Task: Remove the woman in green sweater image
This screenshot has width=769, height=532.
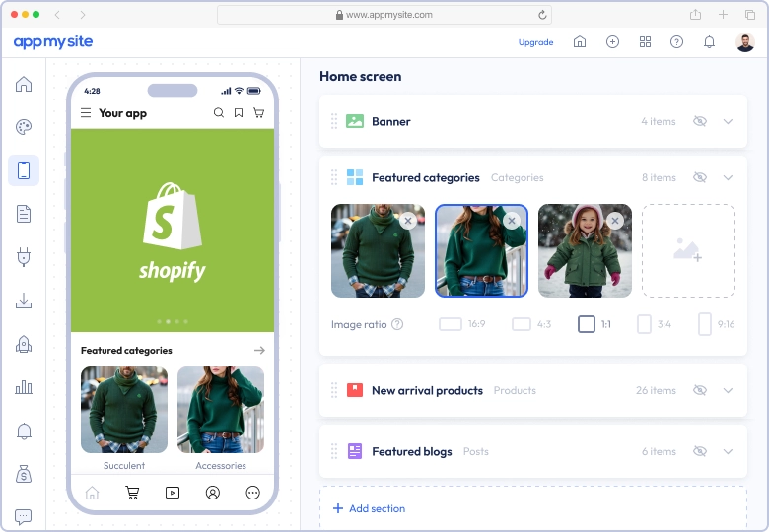Action: pyautogui.click(x=512, y=221)
